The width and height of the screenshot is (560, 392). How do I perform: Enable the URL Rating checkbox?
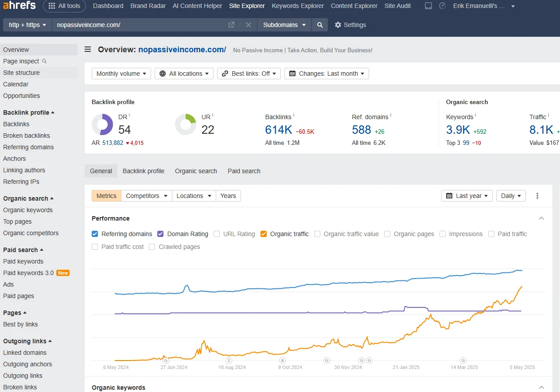coord(217,234)
